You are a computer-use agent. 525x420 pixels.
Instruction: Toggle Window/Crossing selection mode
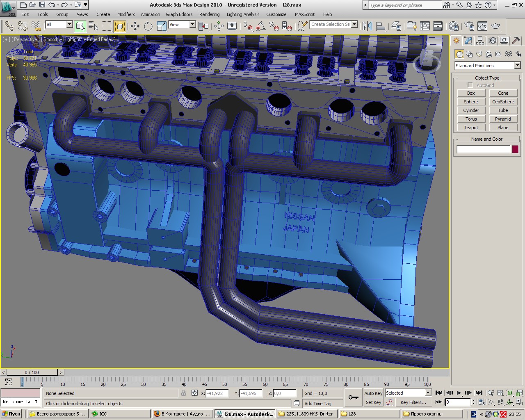click(x=120, y=26)
